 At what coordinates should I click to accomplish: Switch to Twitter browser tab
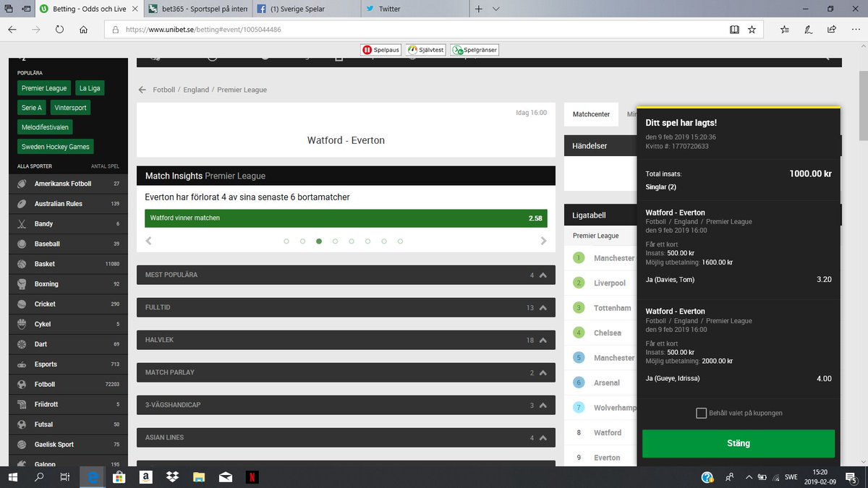coord(414,9)
